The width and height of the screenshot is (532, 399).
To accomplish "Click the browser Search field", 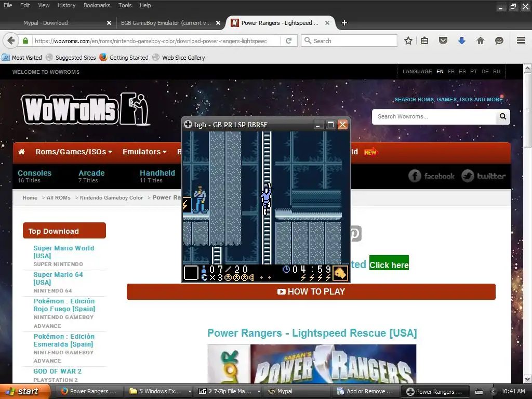I will pyautogui.click(x=350, y=41).
